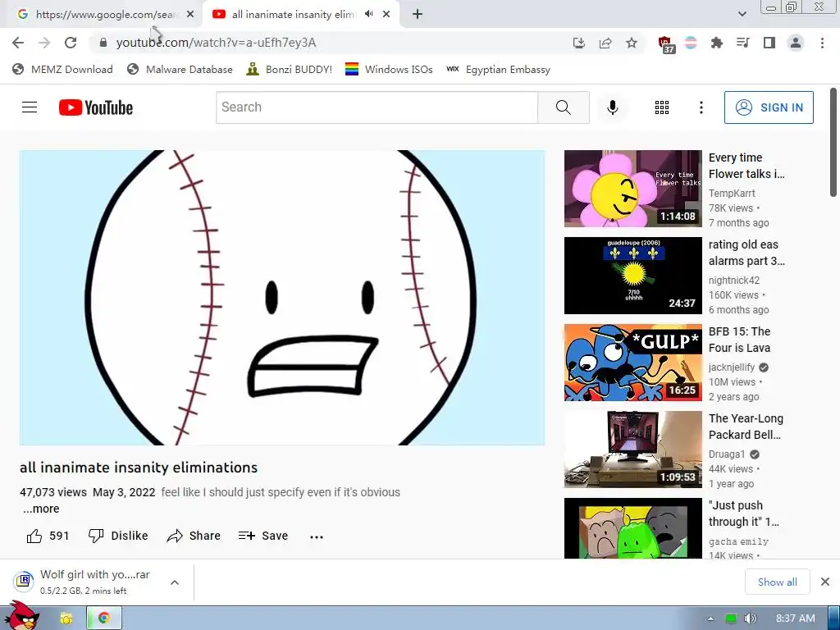
Task: Click the forward navigation arrow
Action: coord(44,43)
